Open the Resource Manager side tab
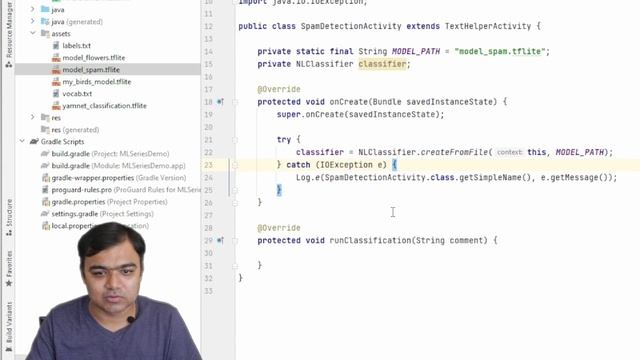 coord(9,34)
